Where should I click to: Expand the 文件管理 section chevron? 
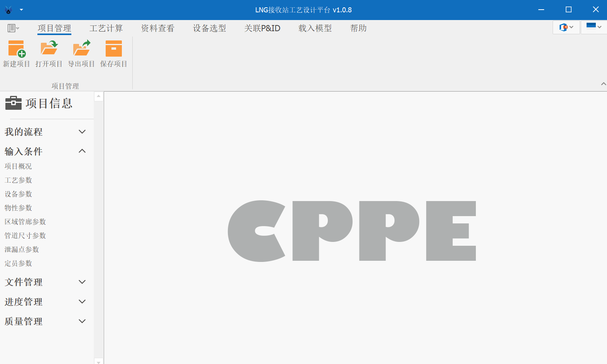tap(82, 282)
